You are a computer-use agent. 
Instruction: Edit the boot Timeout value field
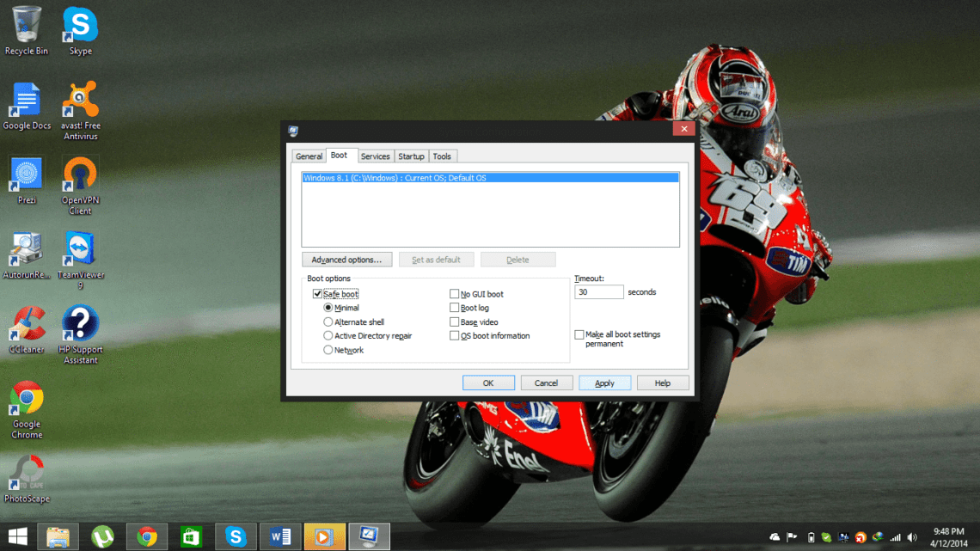click(x=598, y=291)
